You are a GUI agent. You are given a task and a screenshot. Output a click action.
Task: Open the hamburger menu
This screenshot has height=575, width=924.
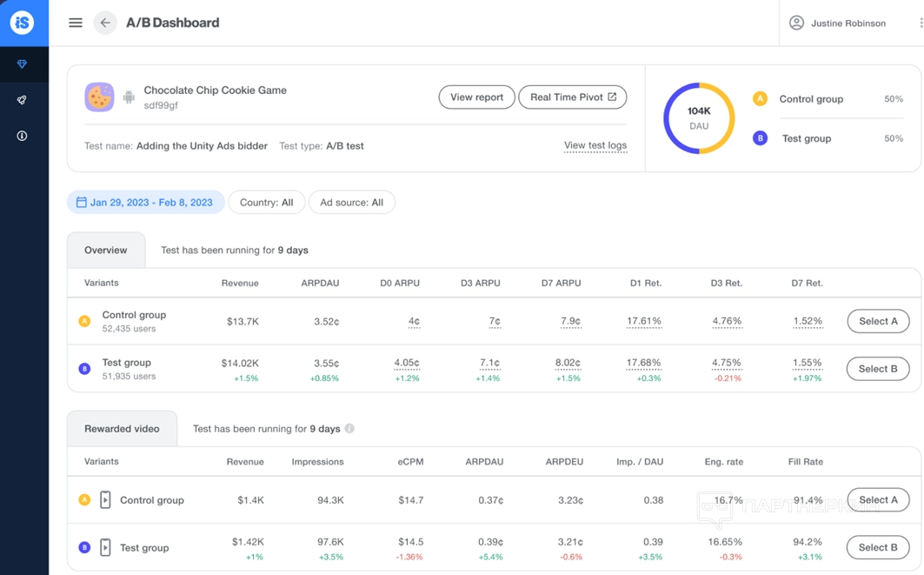coord(76,23)
